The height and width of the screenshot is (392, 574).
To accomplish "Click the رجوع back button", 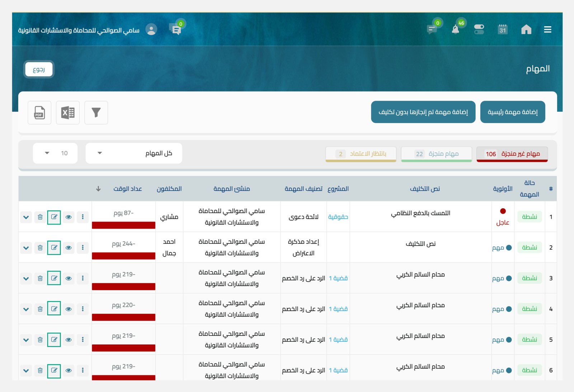I will click(x=39, y=70).
